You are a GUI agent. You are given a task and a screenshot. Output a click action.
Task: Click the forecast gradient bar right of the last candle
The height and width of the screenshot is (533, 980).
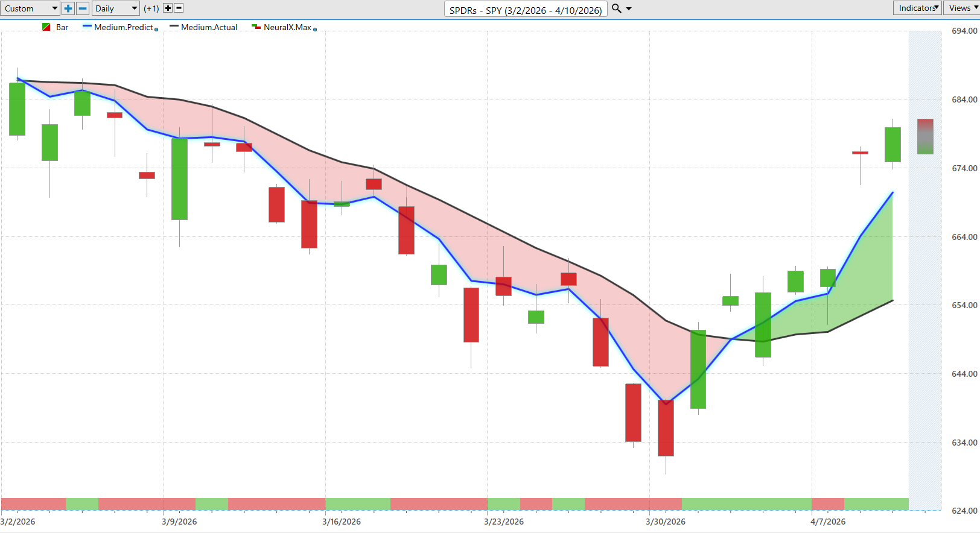[x=925, y=136]
